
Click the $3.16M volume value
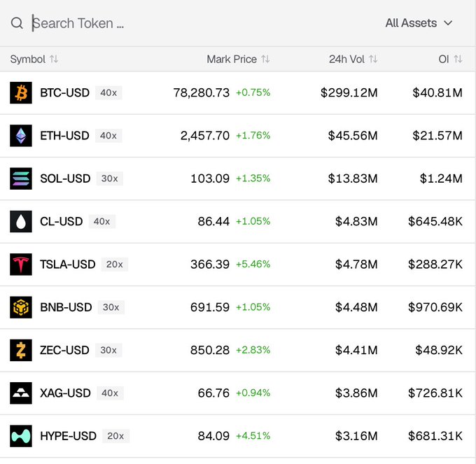[x=356, y=436]
